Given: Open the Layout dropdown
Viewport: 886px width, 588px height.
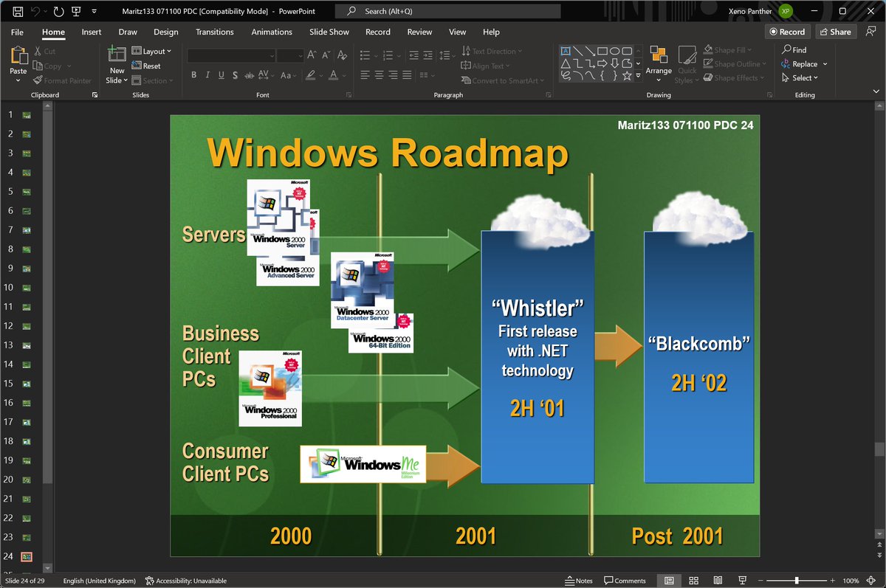Looking at the screenshot, I should pos(151,51).
